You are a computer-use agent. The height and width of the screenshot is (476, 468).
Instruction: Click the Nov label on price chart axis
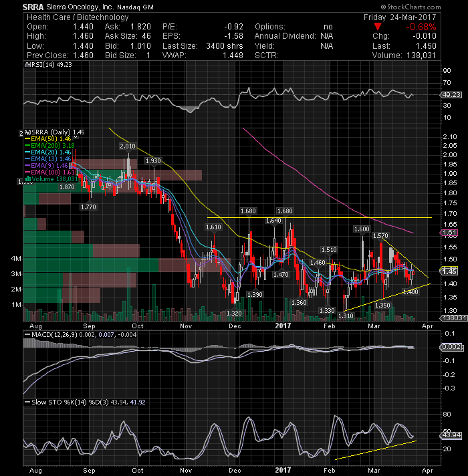pyautogui.click(x=186, y=326)
